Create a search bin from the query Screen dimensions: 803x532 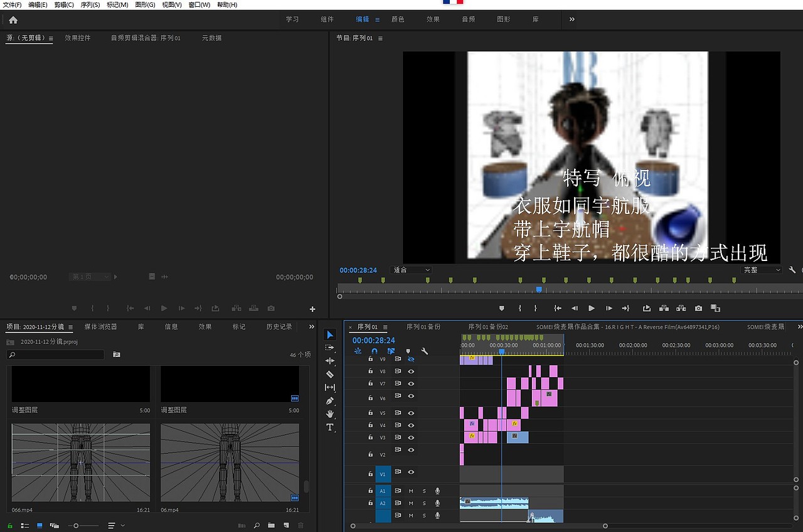[x=116, y=354]
